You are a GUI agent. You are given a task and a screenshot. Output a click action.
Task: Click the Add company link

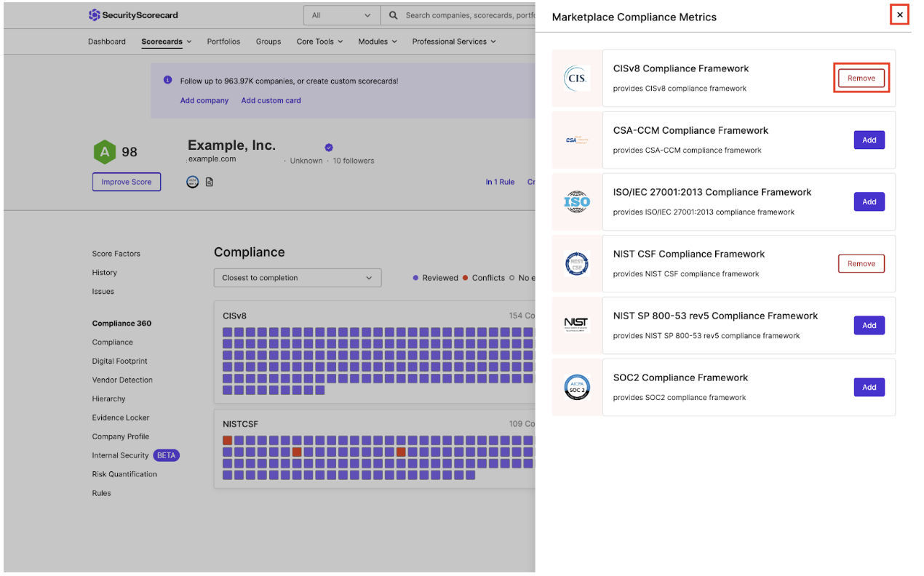(x=204, y=100)
